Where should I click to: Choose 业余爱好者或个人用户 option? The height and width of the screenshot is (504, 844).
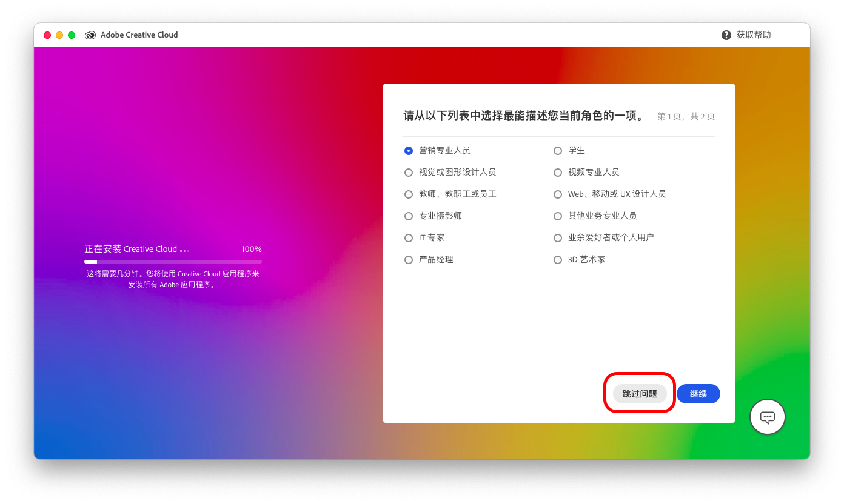coord(558,238)
